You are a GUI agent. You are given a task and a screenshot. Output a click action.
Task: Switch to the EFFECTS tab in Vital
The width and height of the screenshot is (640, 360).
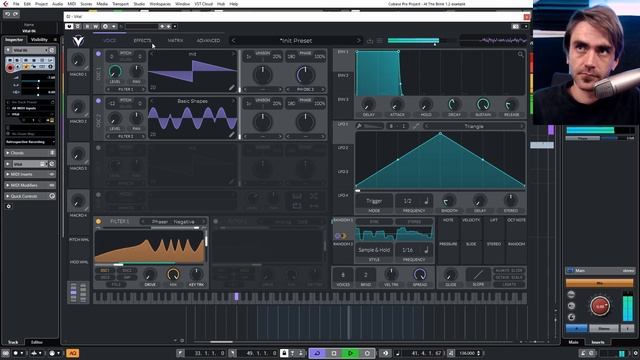coord(142,40)
